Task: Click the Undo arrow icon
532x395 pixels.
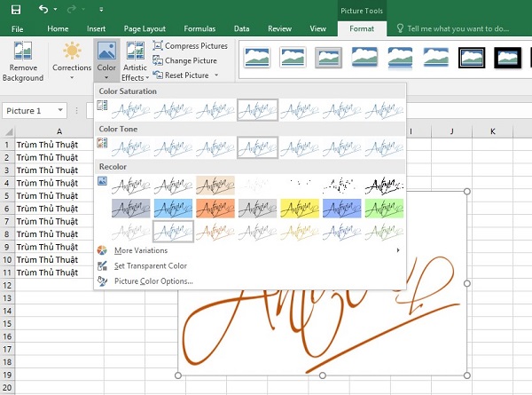Action: point(44,9)
